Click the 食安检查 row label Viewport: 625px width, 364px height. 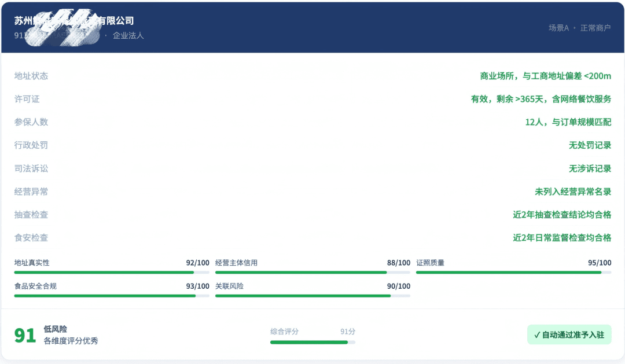tap(31, 238)
